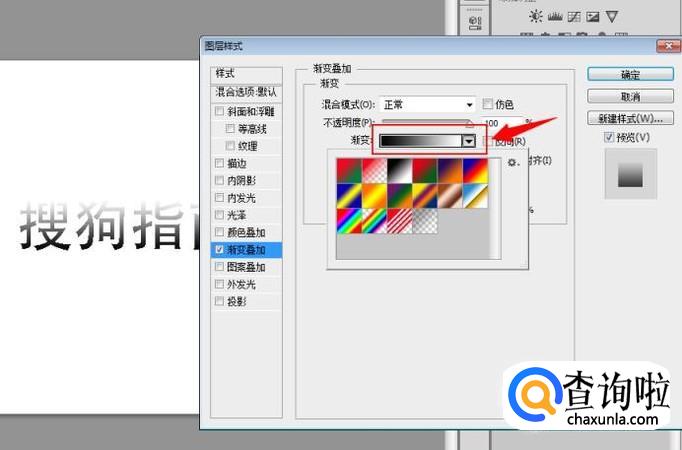Pick the Black, White gradient preset
The height and width of the screenshot is (450, 682).
pos(400,171)
